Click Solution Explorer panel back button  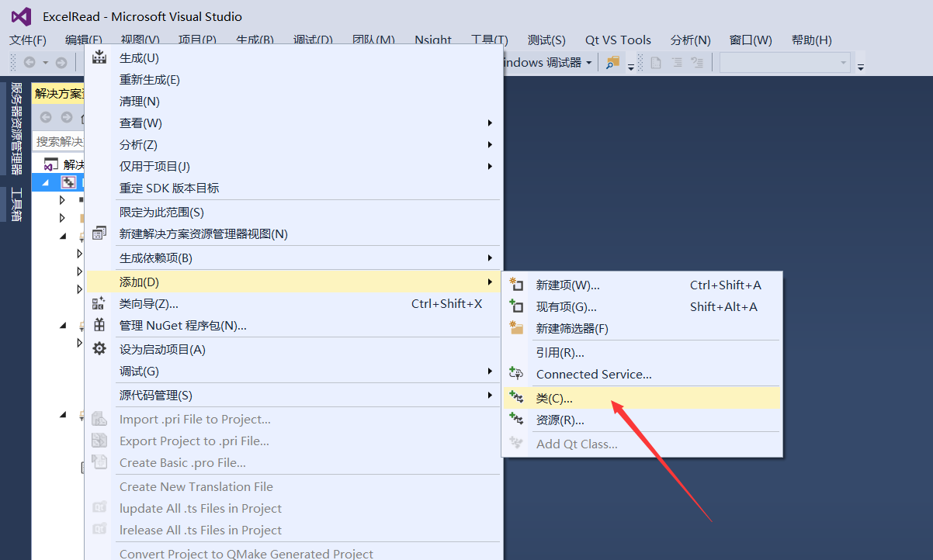click(46, 117)
